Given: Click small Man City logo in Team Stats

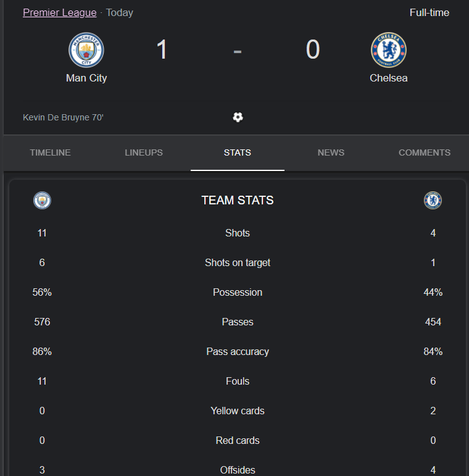Looking at the screenshot, I should tap(42, 201).
